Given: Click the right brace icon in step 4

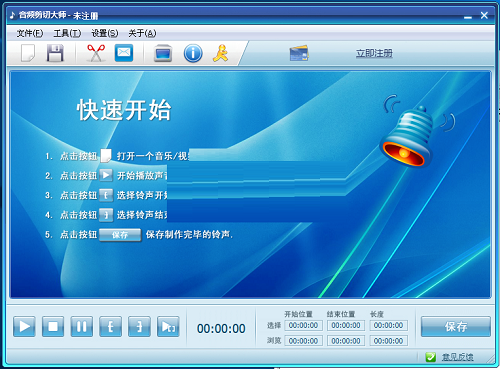Looking at the screenshot, I should coord(106,215).
